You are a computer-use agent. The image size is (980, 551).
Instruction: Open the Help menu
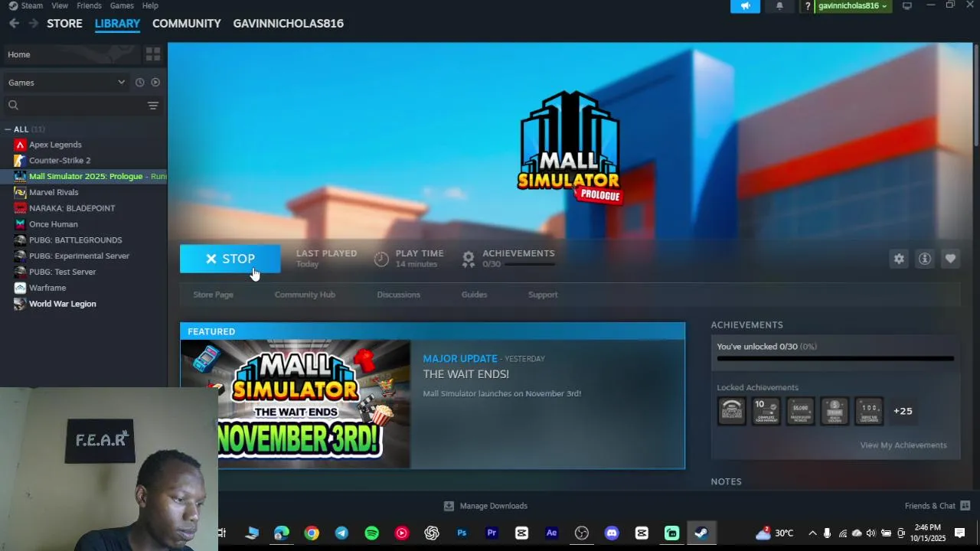click(150, 5)
